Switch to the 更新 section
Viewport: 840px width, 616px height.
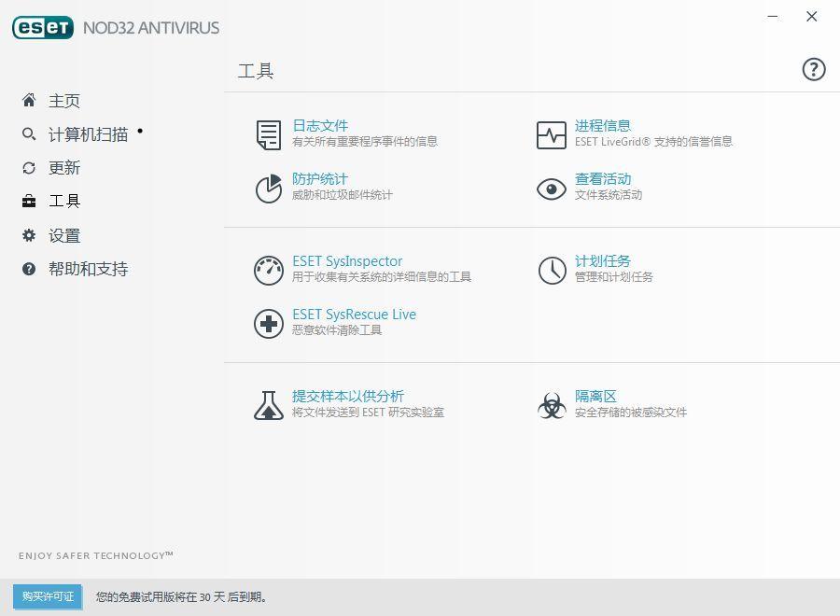click(x=64, y=168)
